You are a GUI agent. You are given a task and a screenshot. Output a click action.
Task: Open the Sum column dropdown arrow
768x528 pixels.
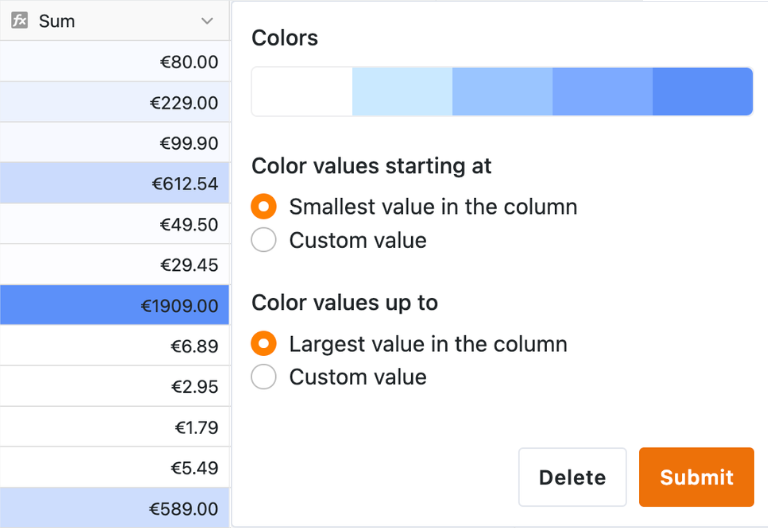207,21
